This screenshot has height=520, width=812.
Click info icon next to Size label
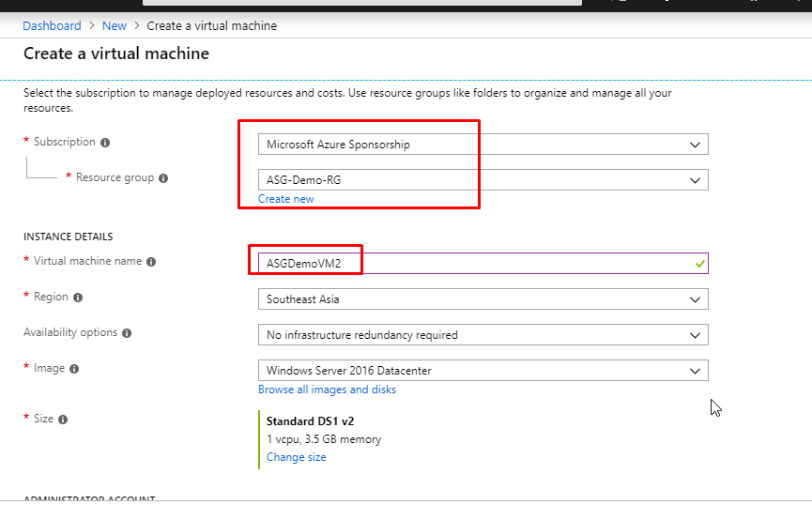(x=64, y=420)
